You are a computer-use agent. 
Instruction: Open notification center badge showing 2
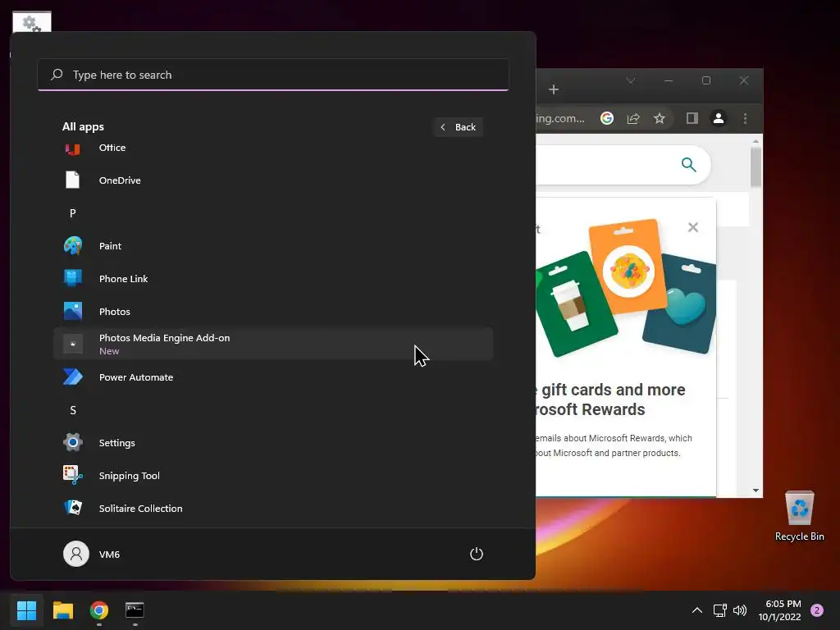pos(817,610)
